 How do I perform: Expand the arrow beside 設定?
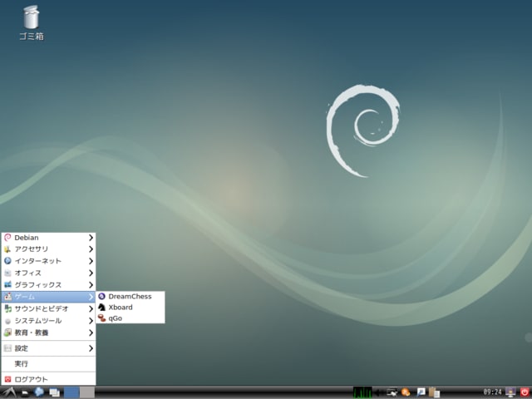tap(91, 348)
